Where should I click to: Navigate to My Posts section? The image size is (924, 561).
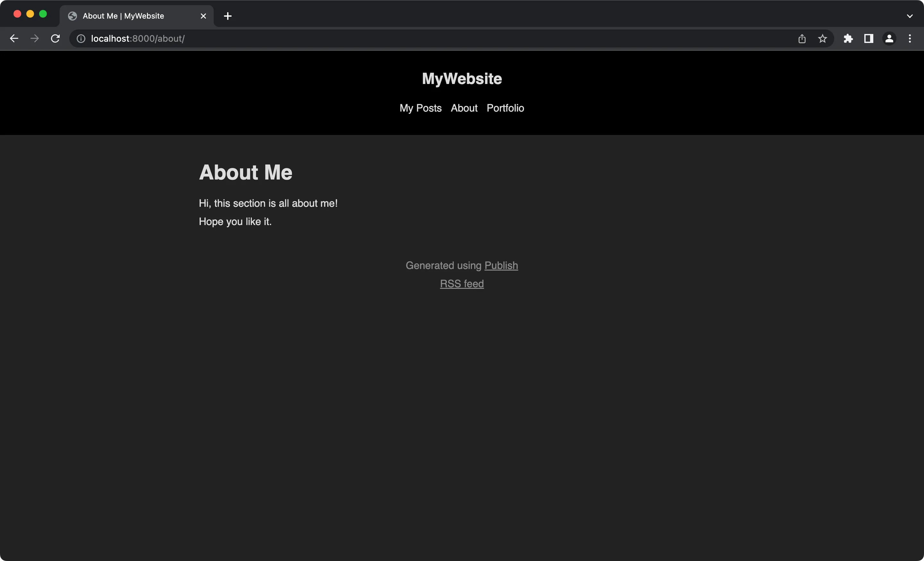point(420,108)
